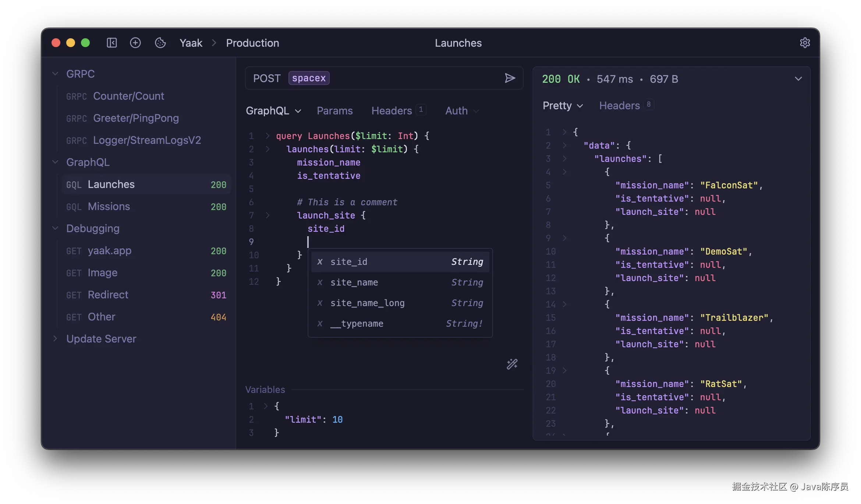Click the Production environment breadcrumb
This screenshot has height=504, width=861.
pos(252,43)
